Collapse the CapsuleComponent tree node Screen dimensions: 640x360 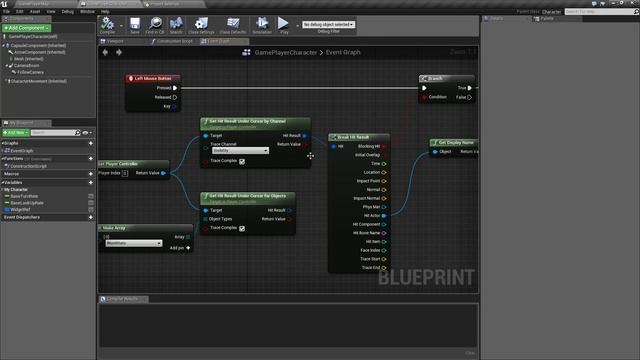pos(4,46)
